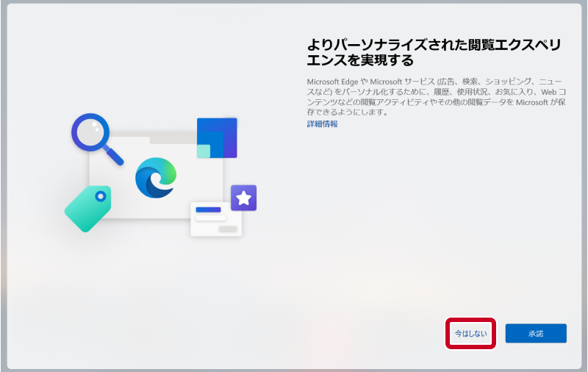Click the 承諾 (Accept) button
This screenshot has width=588, height=372.
point(536,333)
